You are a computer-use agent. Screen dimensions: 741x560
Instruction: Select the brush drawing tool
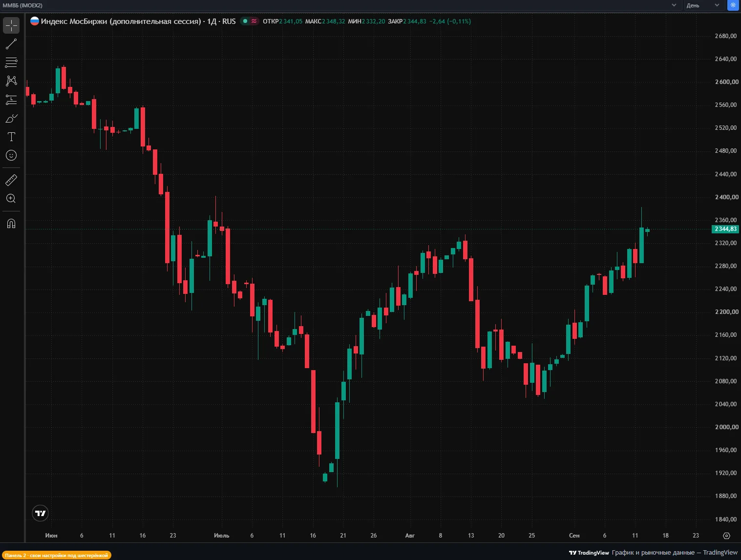[x=11, y=118]
